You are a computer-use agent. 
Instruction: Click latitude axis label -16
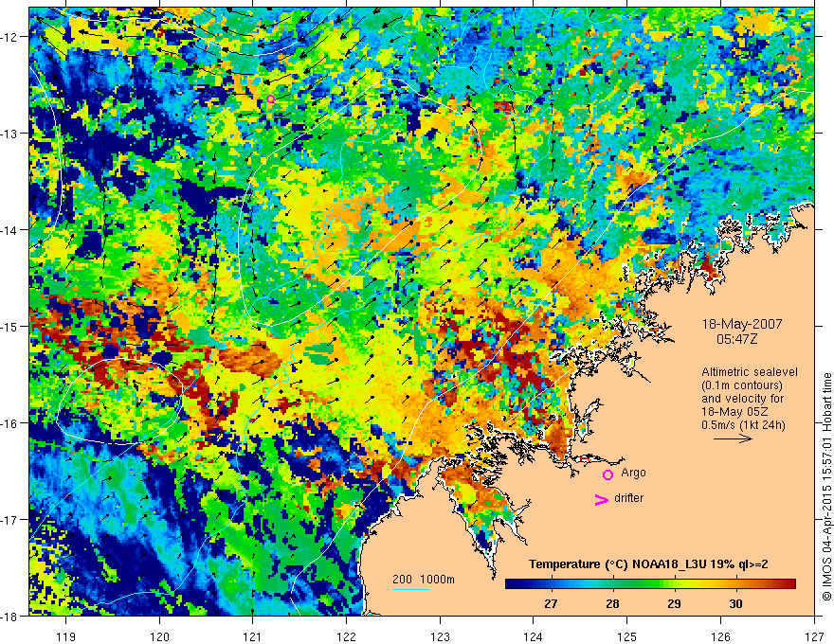tap(10, 423)
